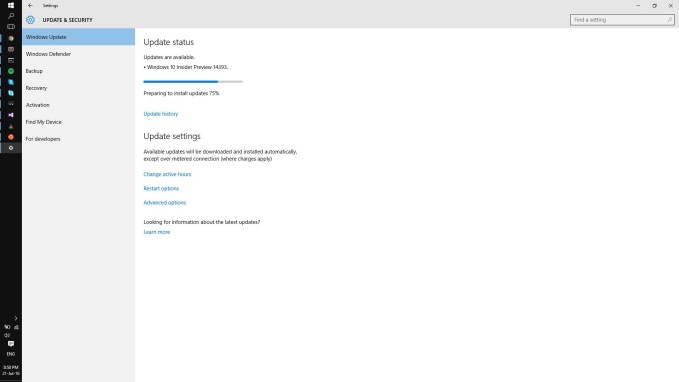Launch Google Chrome from the taskbar

coord(11,38)
